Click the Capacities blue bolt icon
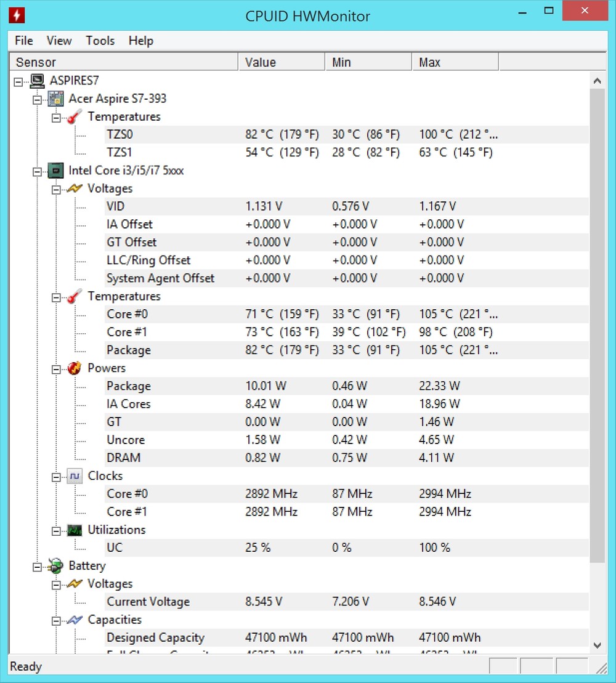 coord(75,620)
